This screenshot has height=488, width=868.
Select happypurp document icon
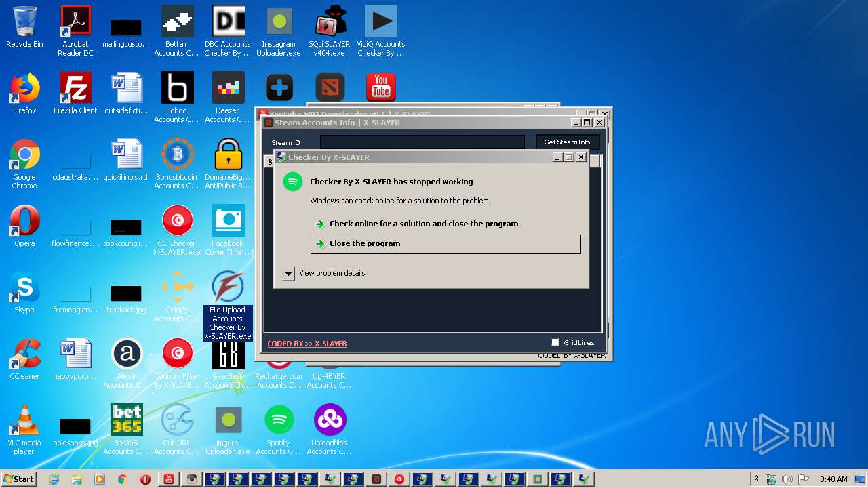75,359
